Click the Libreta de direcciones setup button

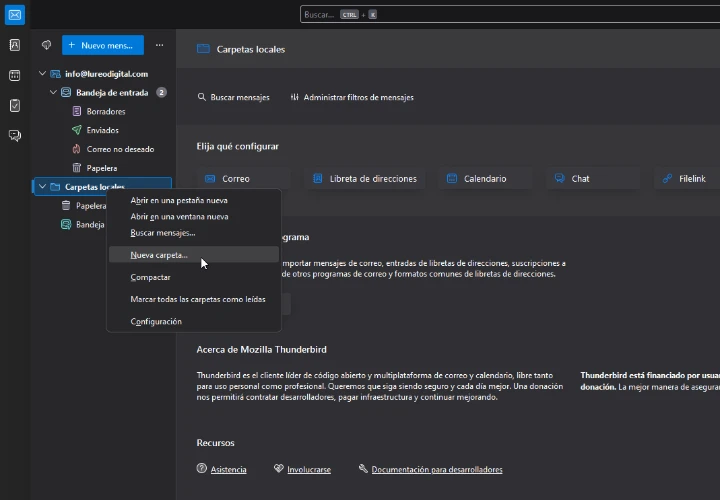[x=366, y=179]
